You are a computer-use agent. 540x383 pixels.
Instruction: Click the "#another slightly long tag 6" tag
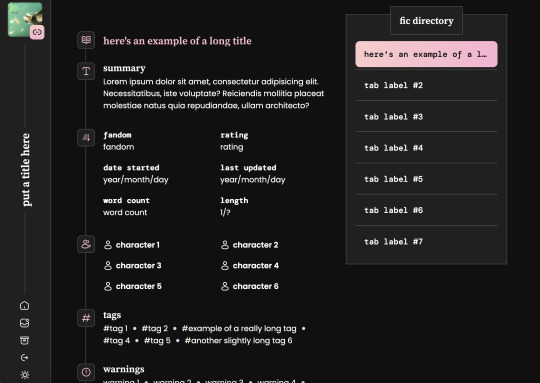[238, 341]
